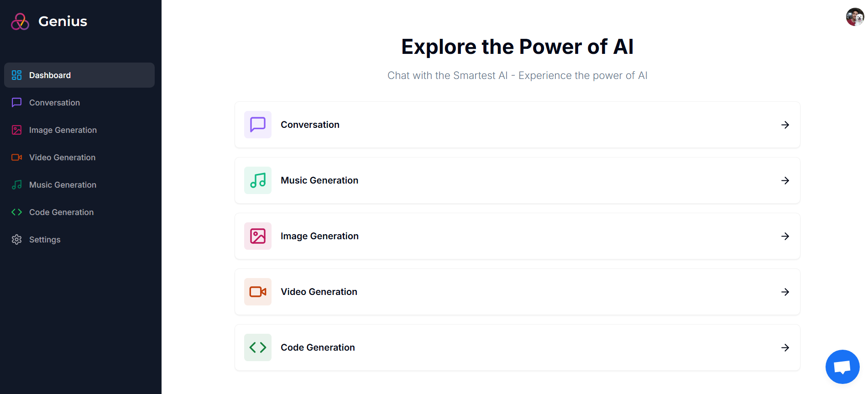868x394 pixels.
Task: Open Settings via the gear icon
Action: click(x=16, y=239)
